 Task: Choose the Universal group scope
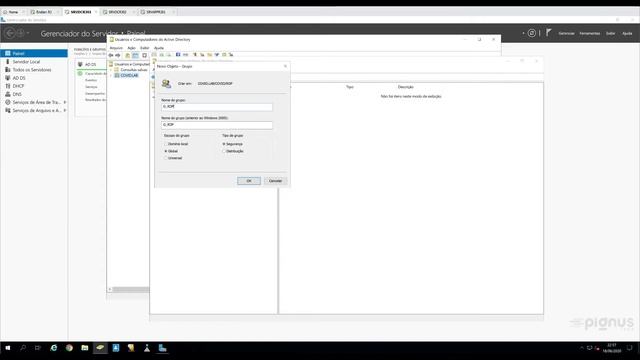pyautogui.click(x=166, y=158)
